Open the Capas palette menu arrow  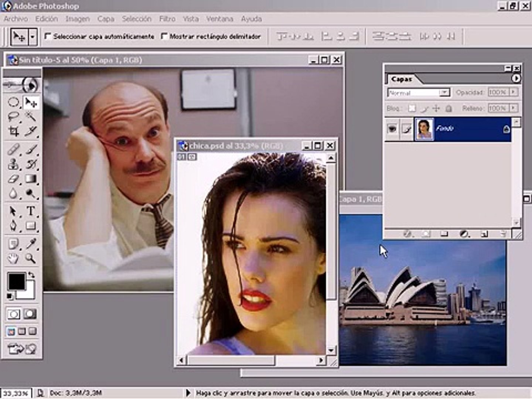[x=516, y=78]
